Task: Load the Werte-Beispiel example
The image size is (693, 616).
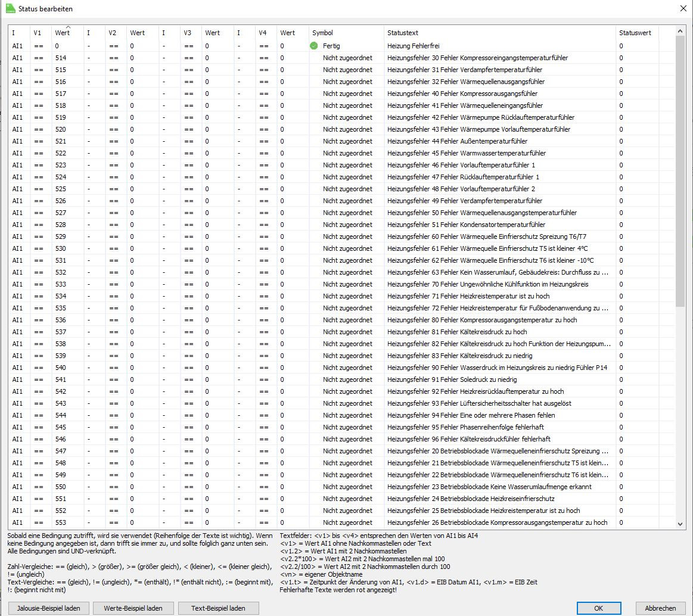Action: click(x=133, y=608)
